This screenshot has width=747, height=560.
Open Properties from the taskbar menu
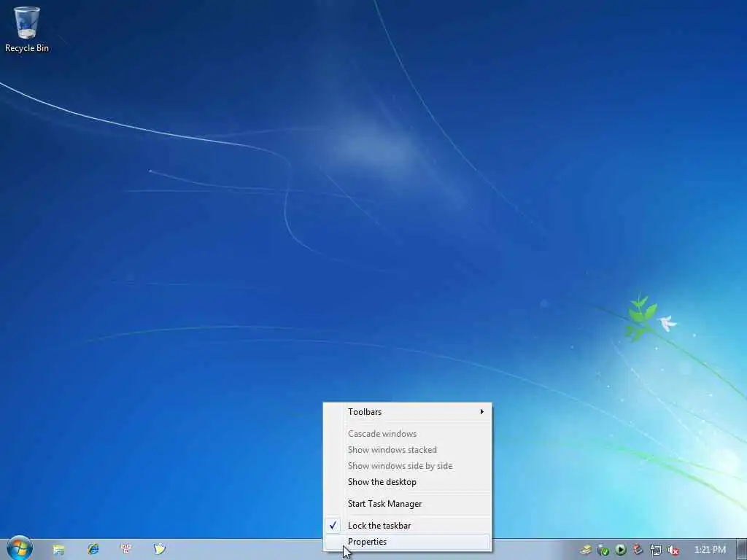(407, 542)
